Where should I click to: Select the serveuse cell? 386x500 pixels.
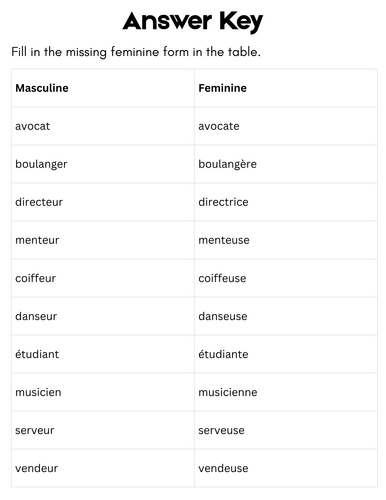(286, 430)
